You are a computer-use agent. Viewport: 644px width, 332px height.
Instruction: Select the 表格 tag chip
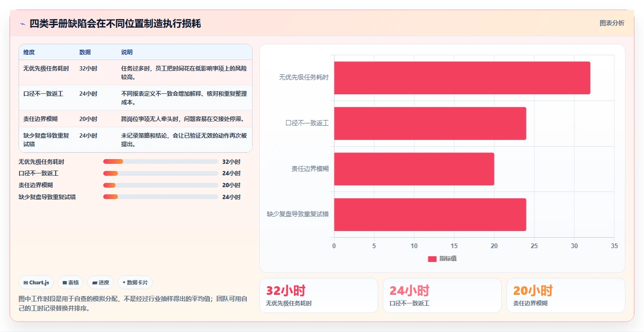tap(70, 282)
